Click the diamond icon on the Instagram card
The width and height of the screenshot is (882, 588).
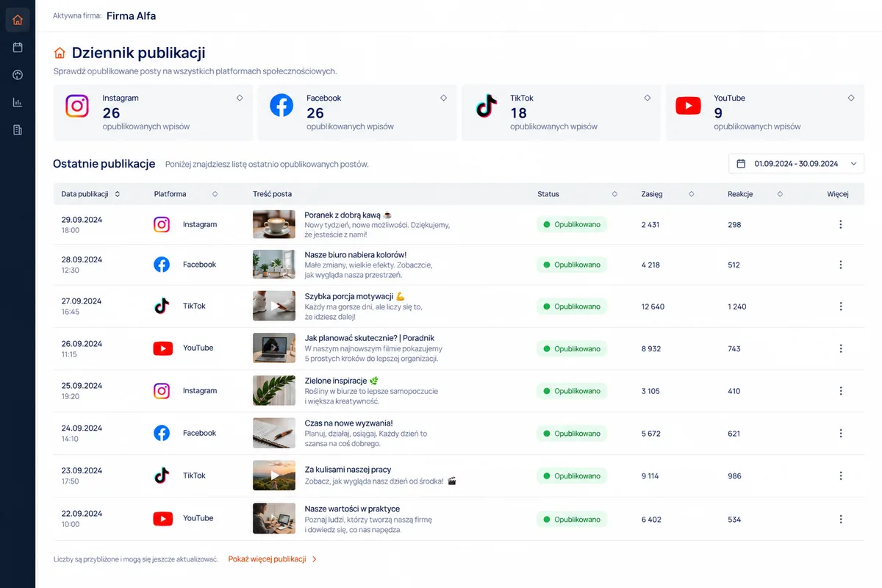tap(240, 98)
